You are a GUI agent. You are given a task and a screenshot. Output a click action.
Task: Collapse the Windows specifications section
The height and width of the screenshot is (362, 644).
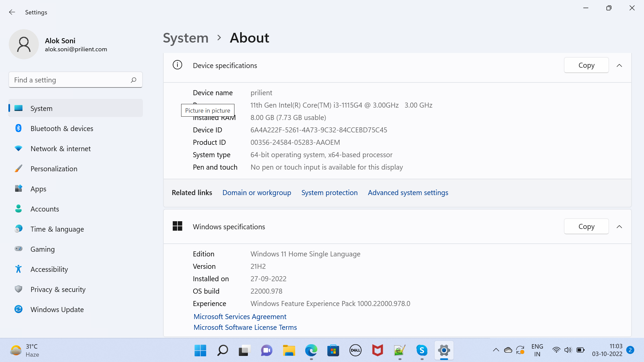[x=619, y=227]
